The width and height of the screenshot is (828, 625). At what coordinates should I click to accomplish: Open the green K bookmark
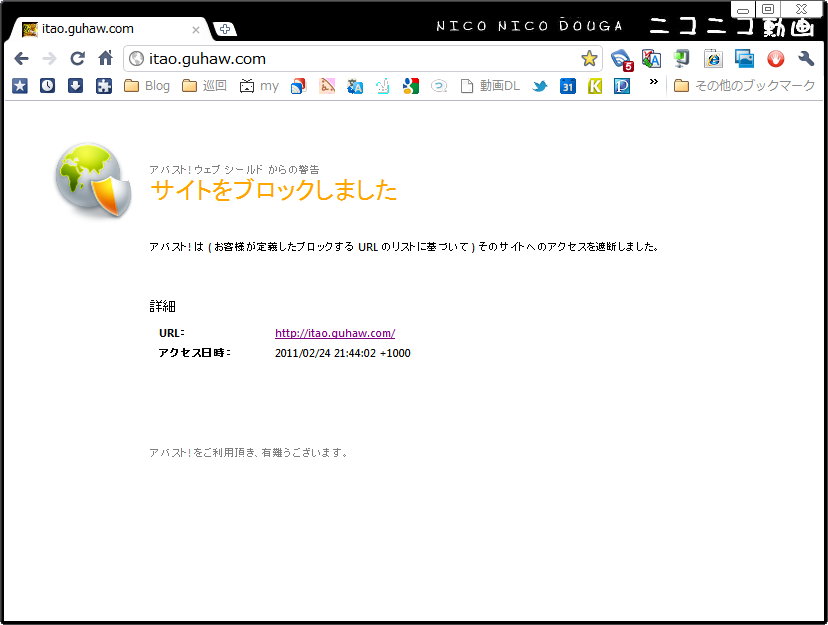coord(595,86)
